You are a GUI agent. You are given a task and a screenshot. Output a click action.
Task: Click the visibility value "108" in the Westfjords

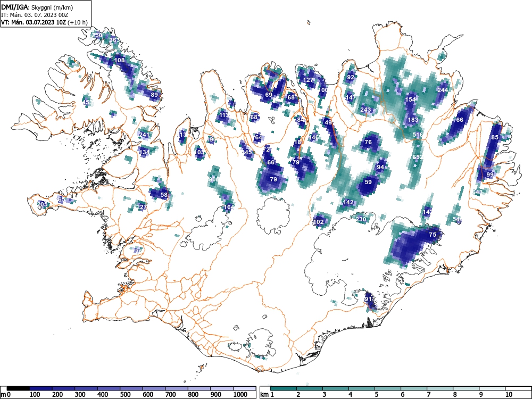tap(119, 60)
